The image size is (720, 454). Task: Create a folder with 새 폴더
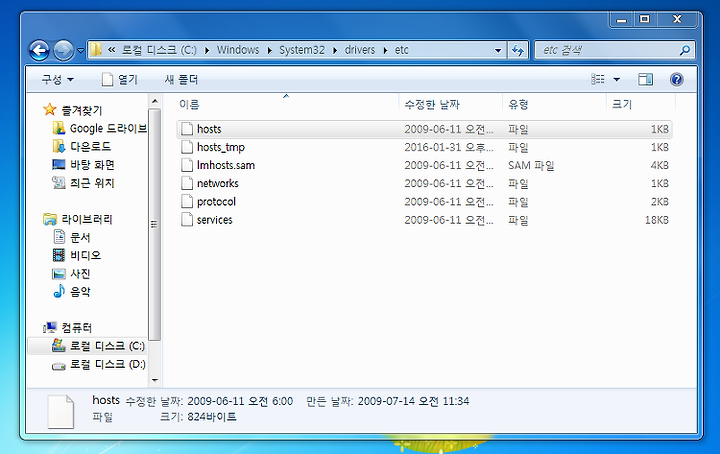[x=181, y=79]
